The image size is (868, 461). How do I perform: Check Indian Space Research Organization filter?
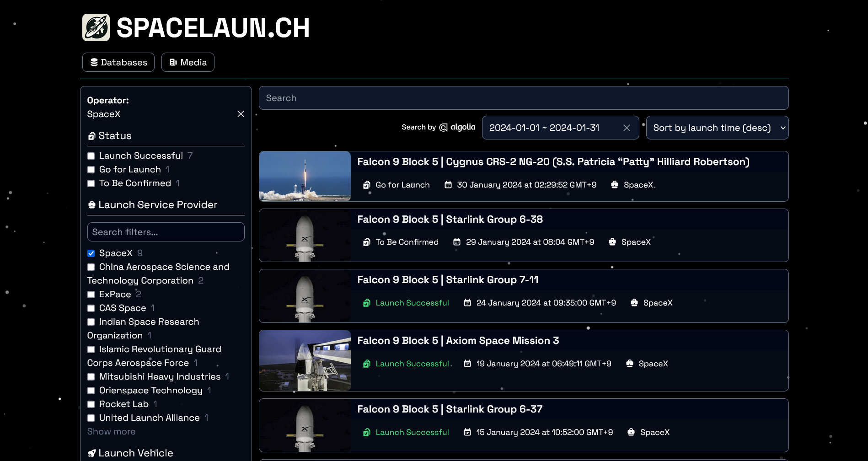pyautogui.click(x=91, y=322)
